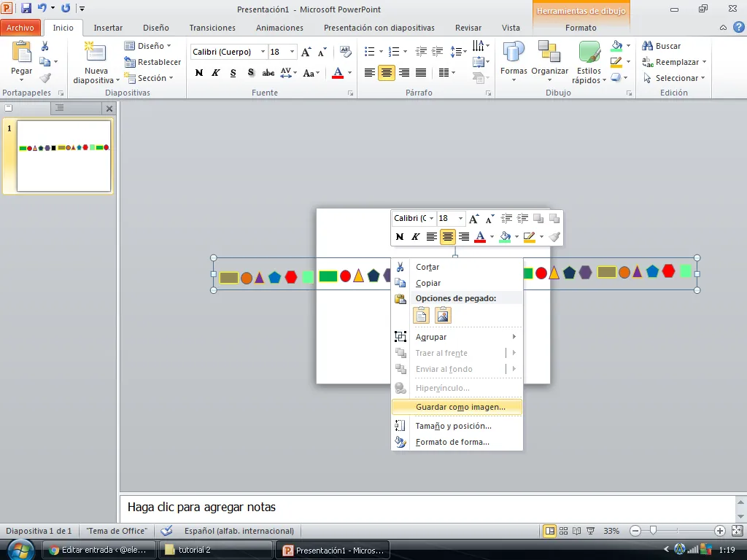Click the Reemplazar button
The image size is (747, 560).
pos(674,62)
